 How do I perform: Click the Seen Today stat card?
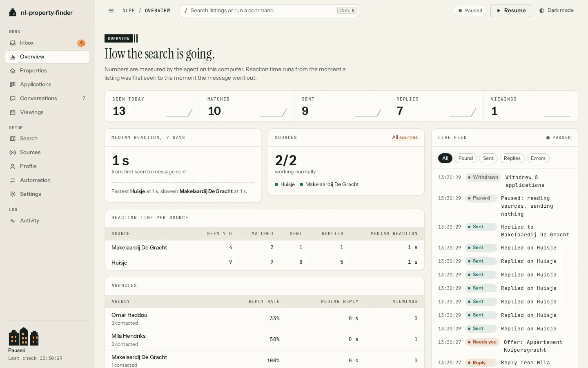[152, 106]
